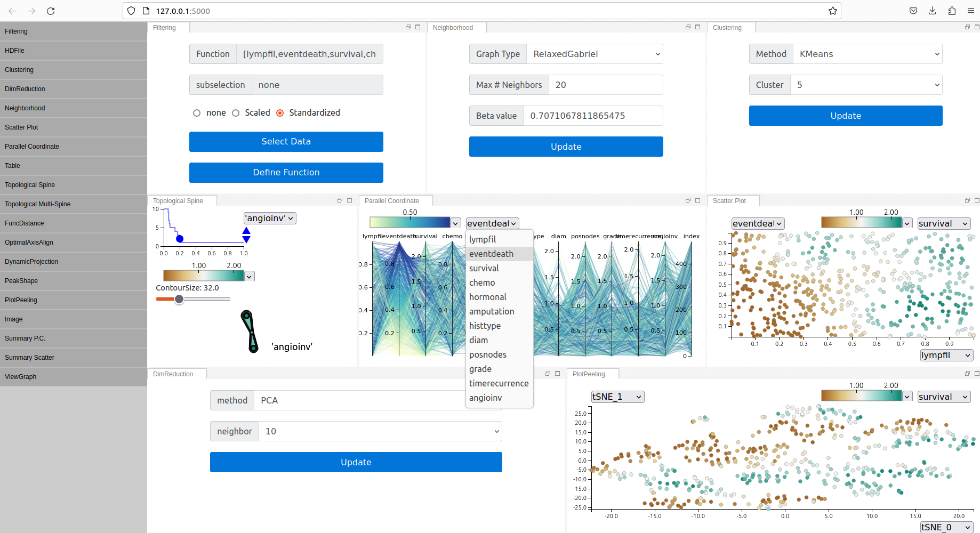Image resolution: width=980 pixels, height=533 pixels.
Task: Open the browser downloads icon
Action: [x=932, y=11]
